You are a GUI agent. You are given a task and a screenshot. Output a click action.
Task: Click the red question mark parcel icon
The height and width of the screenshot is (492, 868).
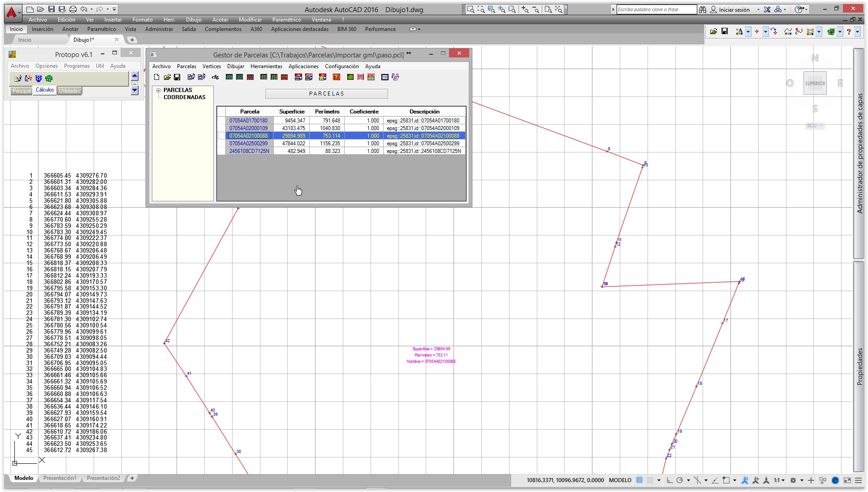(x=337, y=77)
